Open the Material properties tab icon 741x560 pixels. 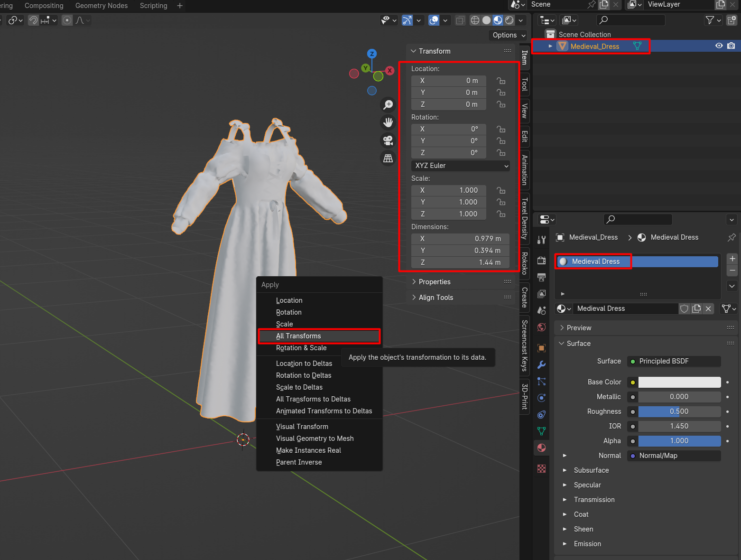[541, 448]
